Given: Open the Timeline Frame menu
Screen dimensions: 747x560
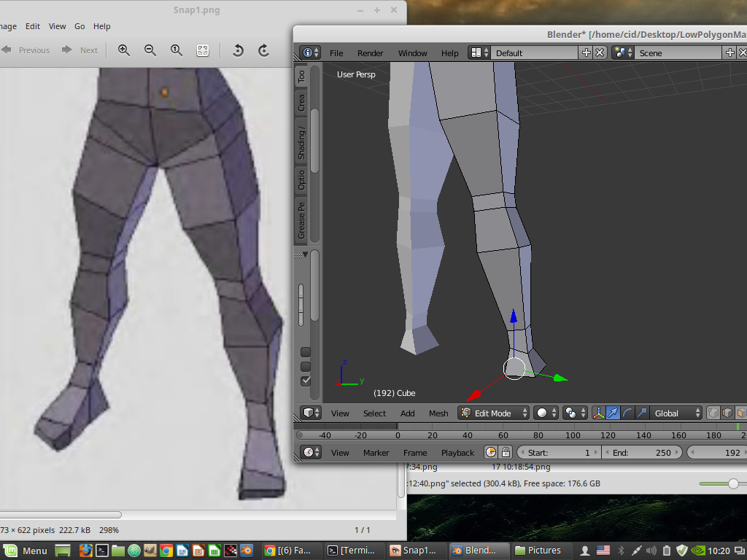Looking at the screenshot, I should 415,453.
